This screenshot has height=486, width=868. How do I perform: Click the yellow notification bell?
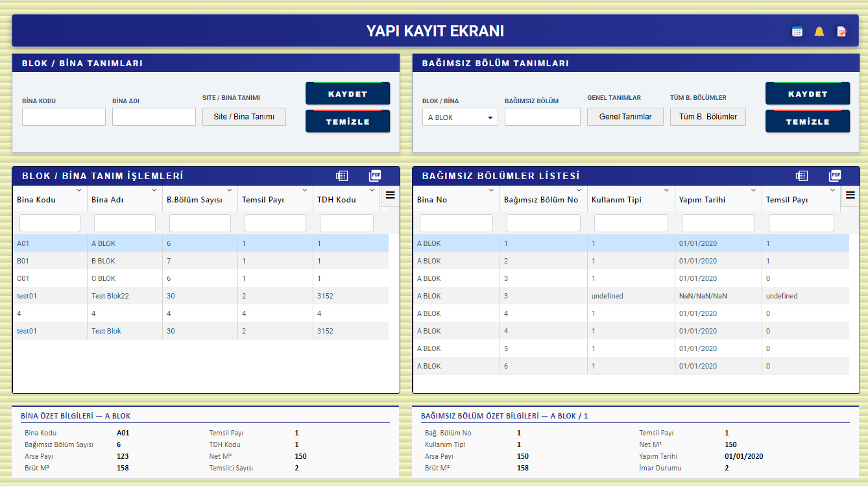pos(819,31)
